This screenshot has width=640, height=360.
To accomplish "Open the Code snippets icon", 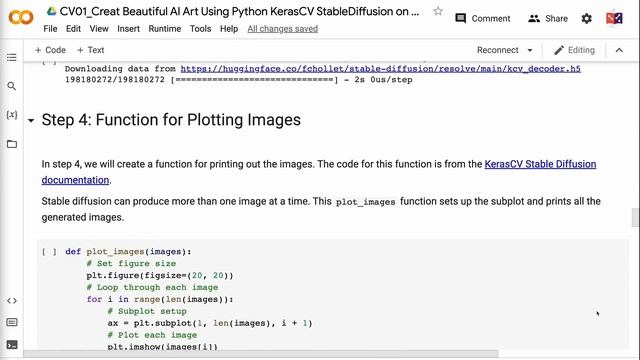I will 12,301.
